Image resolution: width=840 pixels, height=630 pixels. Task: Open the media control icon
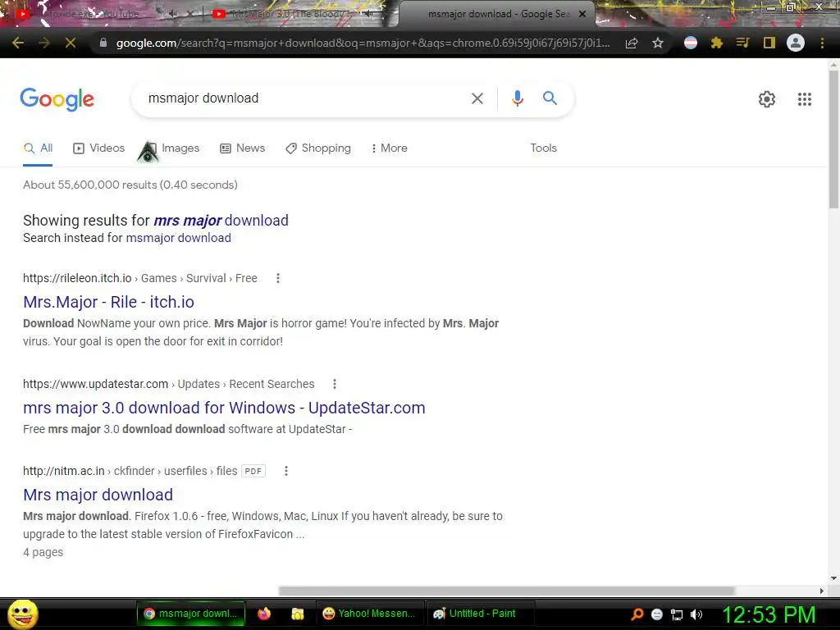click(x=742, y=43)
